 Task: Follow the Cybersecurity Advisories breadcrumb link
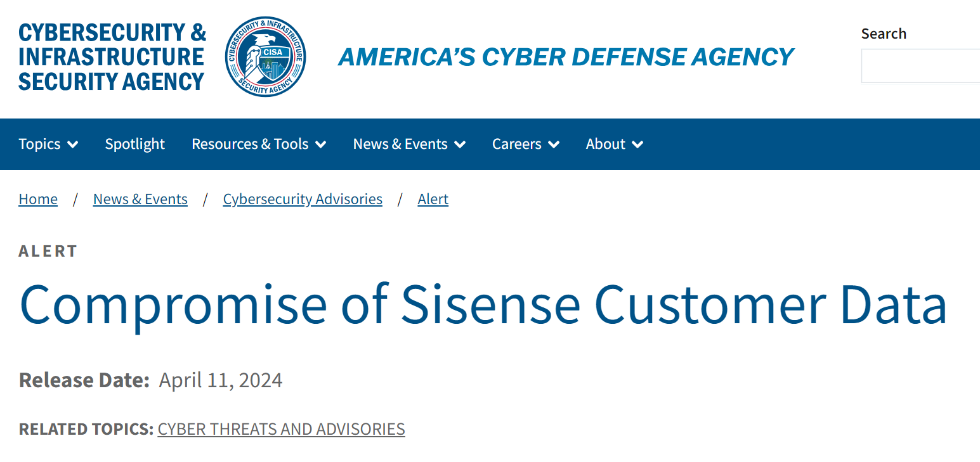pyautogui.click(x=303, y=199)
